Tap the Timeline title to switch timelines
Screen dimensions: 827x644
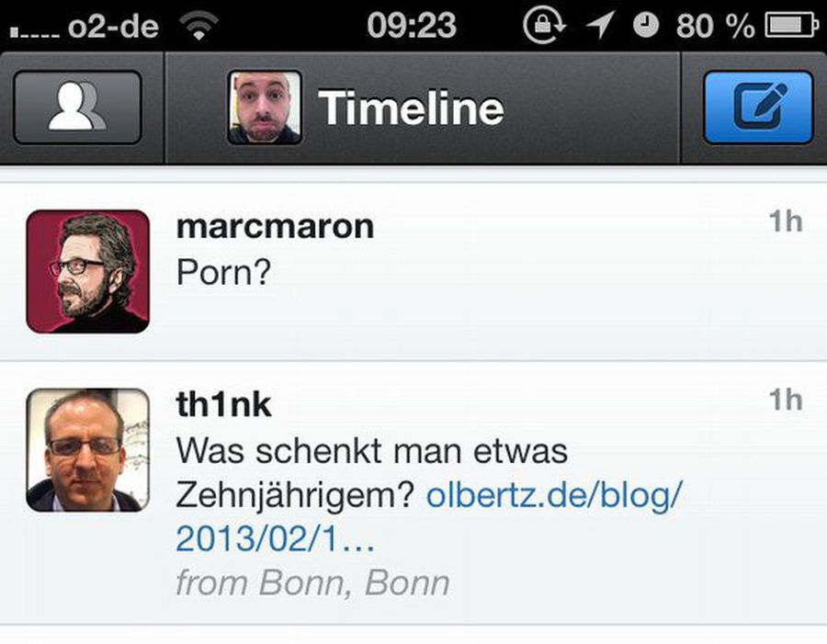411,108
